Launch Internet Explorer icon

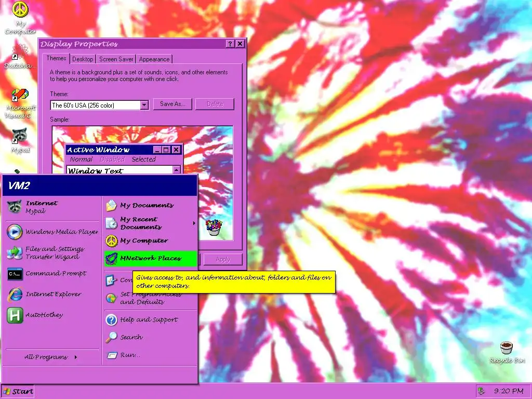(15, 295)
